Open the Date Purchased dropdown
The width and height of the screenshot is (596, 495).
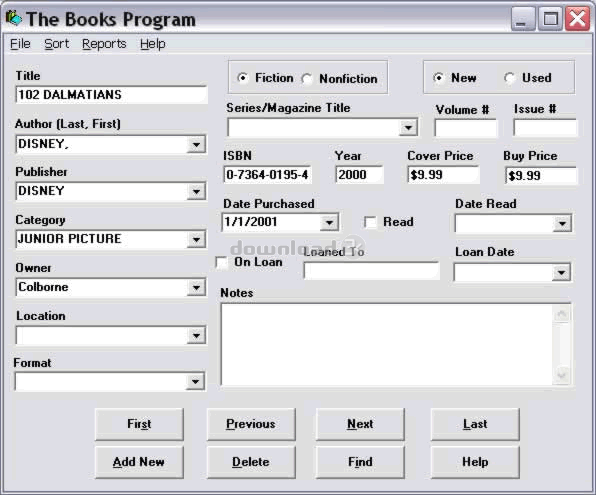point(329,222)
